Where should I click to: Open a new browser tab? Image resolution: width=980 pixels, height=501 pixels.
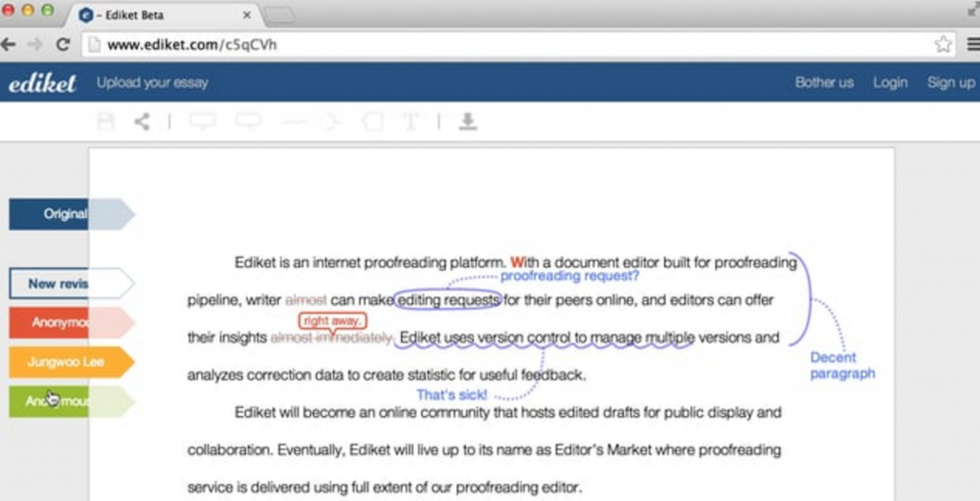[x=278, y=15]
